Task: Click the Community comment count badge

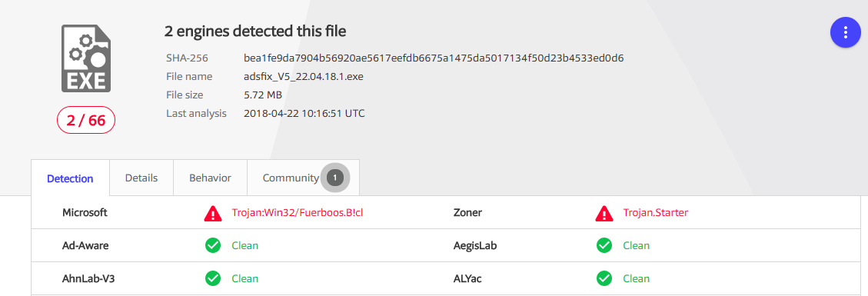Action: [x=335, y=178]
